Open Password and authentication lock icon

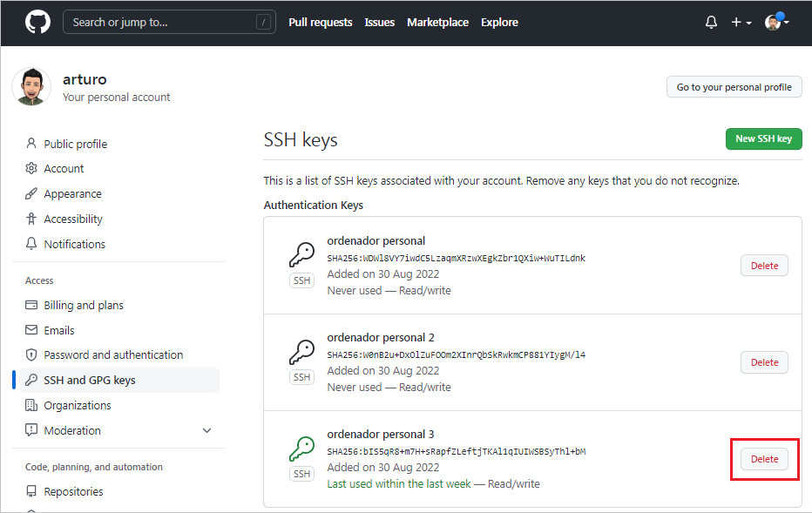click(x=31, y=354)
